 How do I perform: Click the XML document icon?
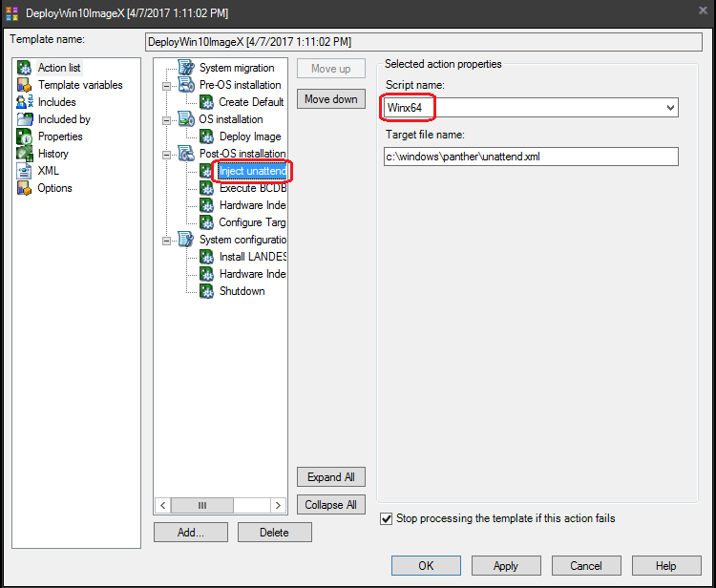tap(24, 171)
